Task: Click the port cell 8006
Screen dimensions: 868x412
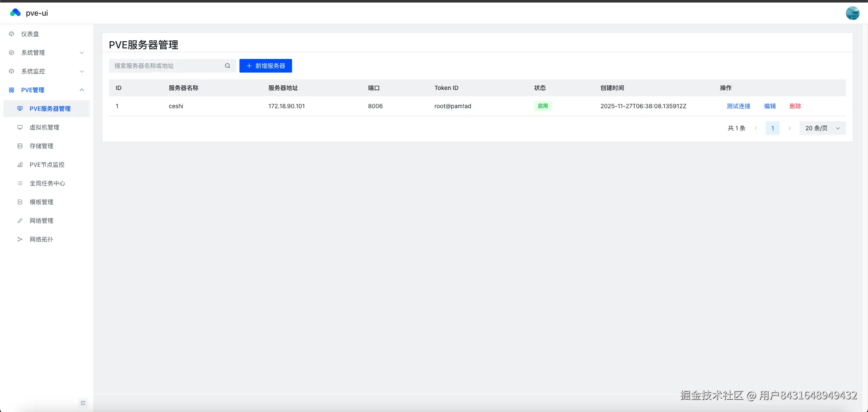Action: pyautogui.click(x=375, y=106)
